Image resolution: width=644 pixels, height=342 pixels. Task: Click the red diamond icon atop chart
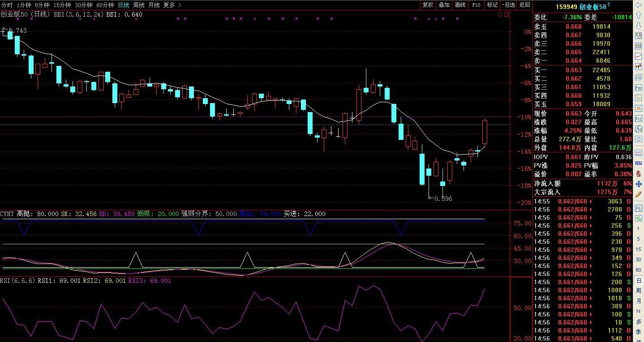pyautogui.click(x=500, y=14)
